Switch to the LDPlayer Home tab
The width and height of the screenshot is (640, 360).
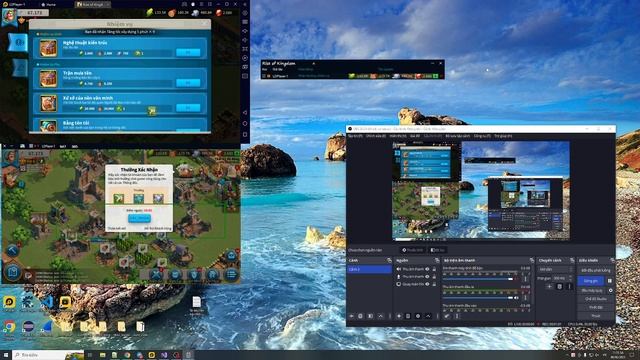(x=49, y=4)
